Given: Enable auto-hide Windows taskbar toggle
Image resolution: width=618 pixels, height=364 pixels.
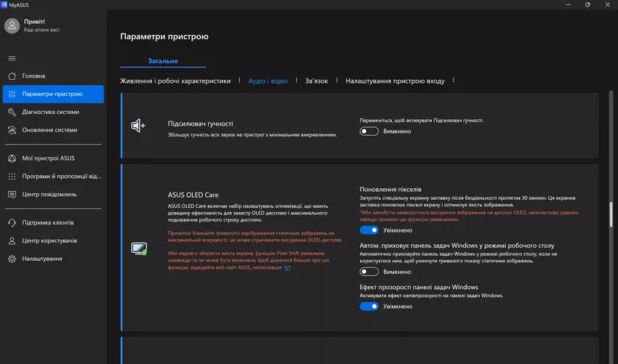Looking at the screenshot, I should point(369,272).
